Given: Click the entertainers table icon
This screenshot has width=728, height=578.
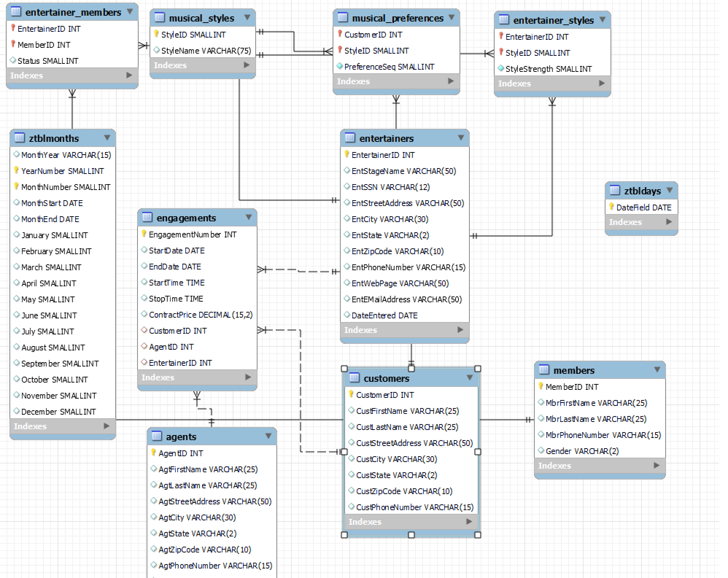Looking at the screenshot, I should (350, 138).
